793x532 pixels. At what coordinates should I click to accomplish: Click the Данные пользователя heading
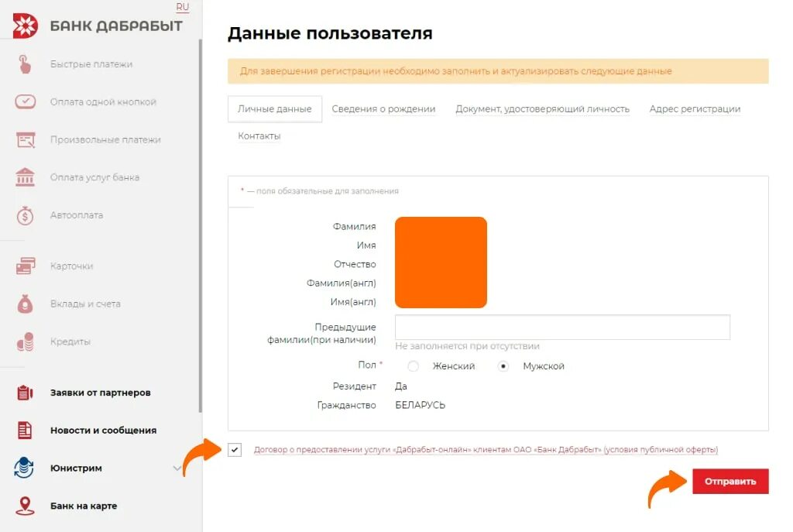coord(330,33)
